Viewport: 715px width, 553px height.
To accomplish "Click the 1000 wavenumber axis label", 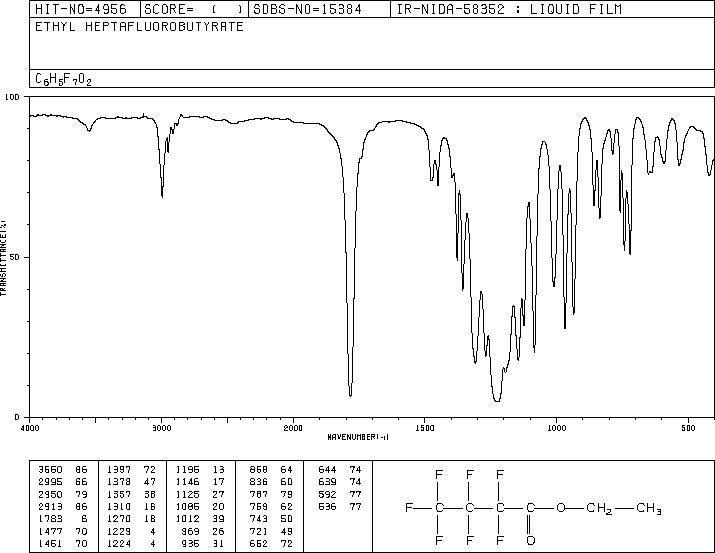I will pos(556,428).
